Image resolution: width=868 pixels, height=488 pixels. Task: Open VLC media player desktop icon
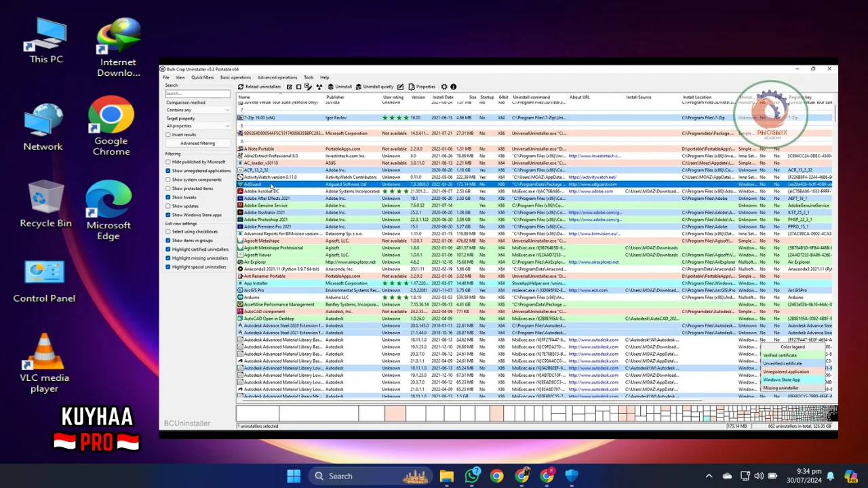pos(44,363)
